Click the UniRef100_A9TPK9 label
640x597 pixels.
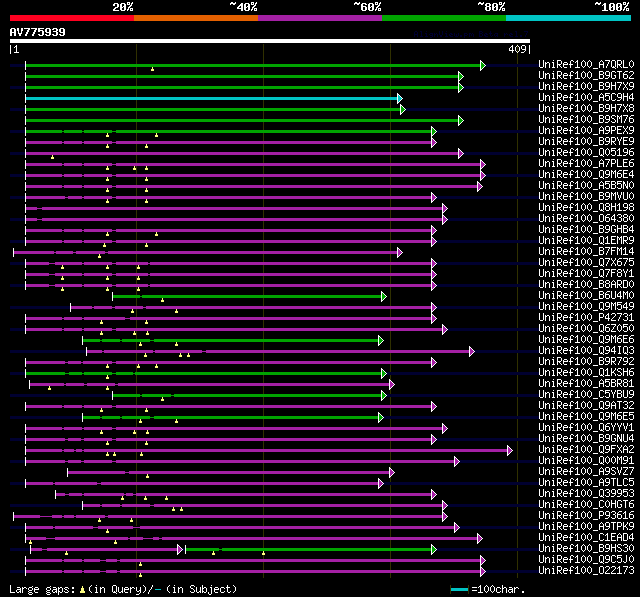point(586,527)
